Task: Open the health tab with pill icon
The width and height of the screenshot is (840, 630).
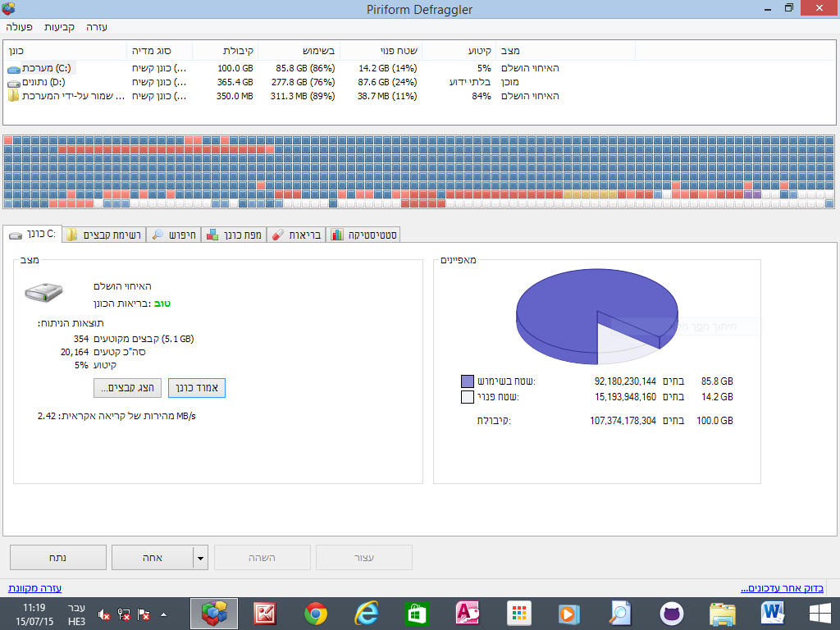Action: [x=295, y=235]
